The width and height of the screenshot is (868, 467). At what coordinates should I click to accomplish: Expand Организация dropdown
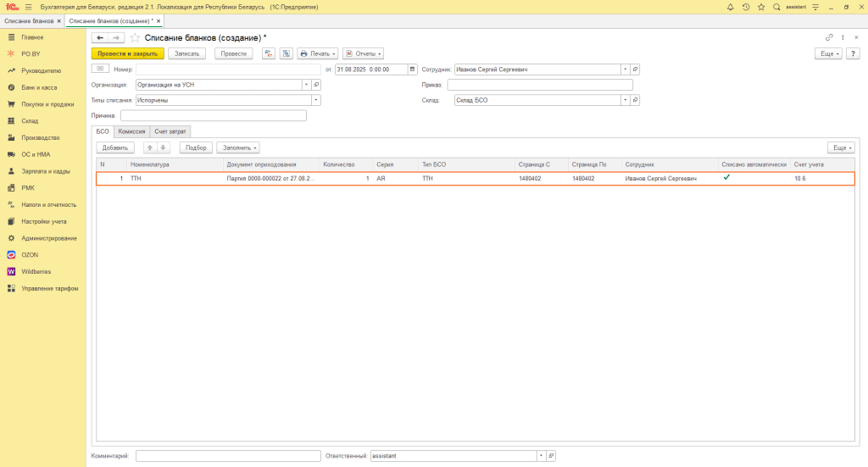coord(306,85)
